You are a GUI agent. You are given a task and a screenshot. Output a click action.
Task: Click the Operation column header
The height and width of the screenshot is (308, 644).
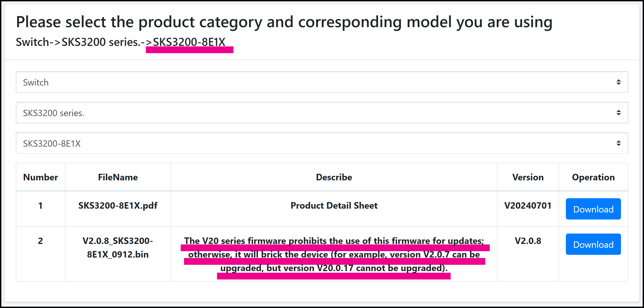(593, 177)
